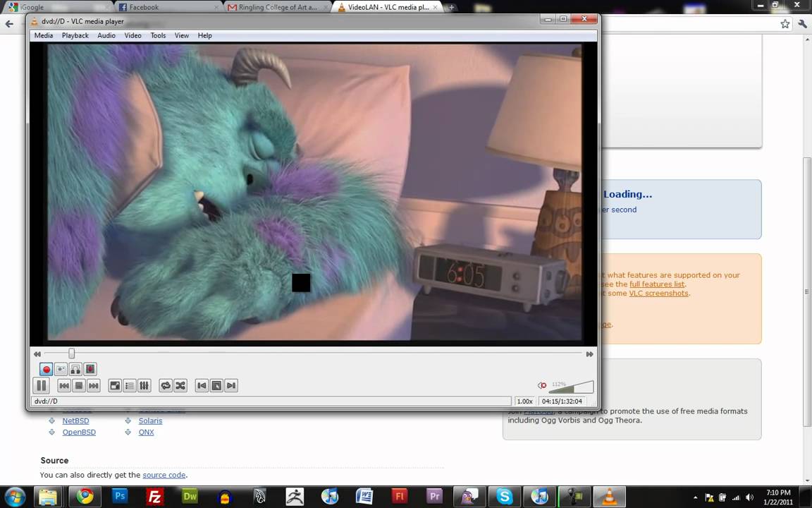Open the View menu
Image resolution: width=812 pixels, height=508 pixels.
182,35
